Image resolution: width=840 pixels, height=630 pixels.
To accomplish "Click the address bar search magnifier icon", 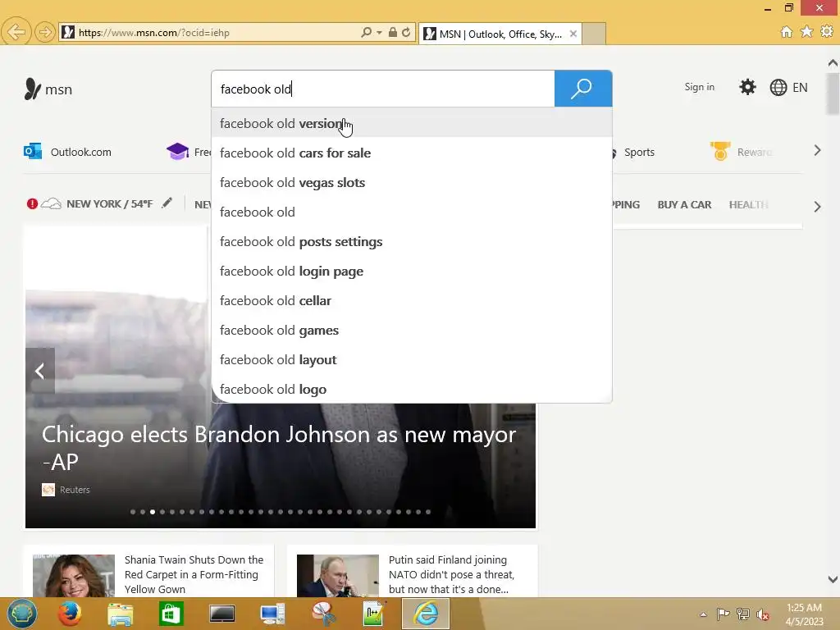I will tap(366, 32).
